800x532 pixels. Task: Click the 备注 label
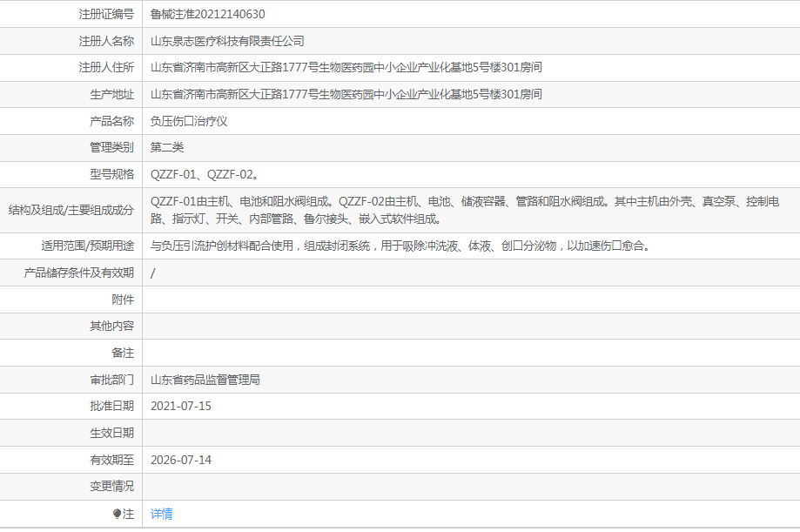[x=123, y=353]
